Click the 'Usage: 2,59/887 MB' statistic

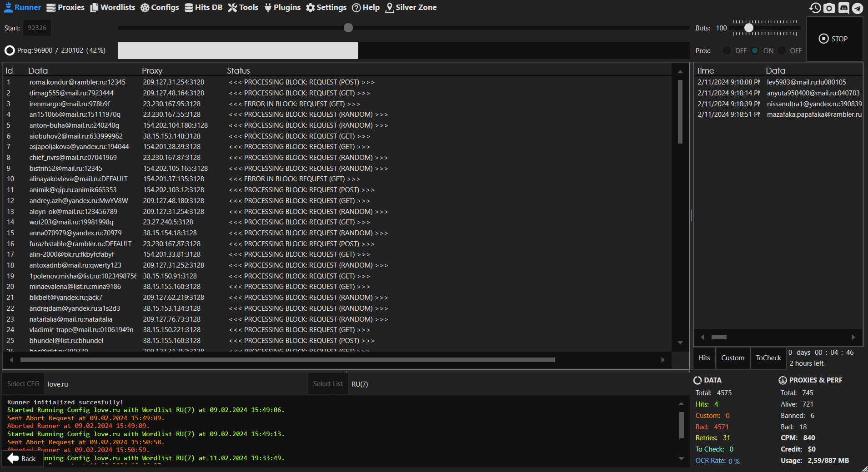815,461
